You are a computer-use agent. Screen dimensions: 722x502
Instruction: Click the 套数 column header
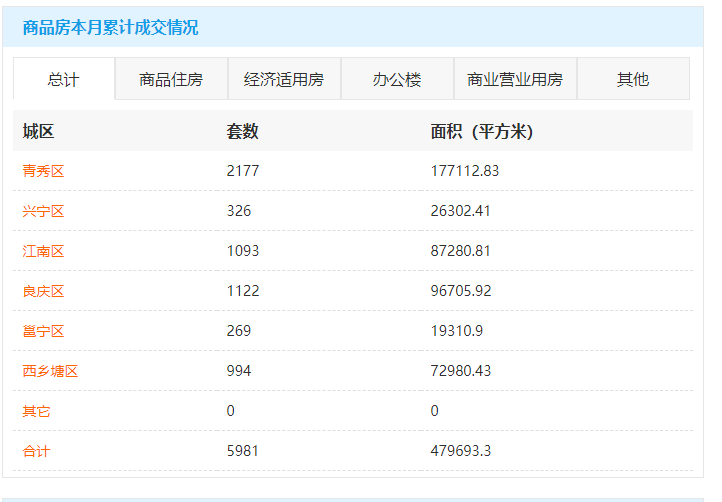click(x=242, y=132)
